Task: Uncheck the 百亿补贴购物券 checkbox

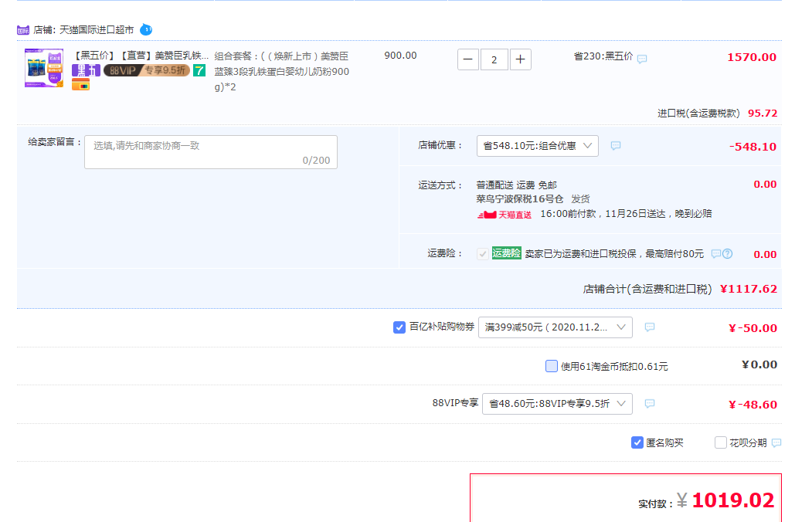Action: click(x=399, y=327)
